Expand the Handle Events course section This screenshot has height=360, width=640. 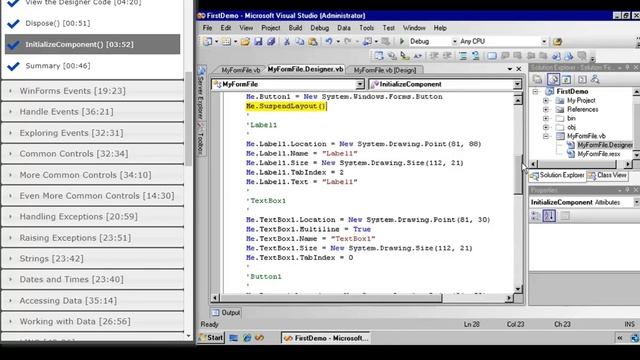[x=93, y=111]
